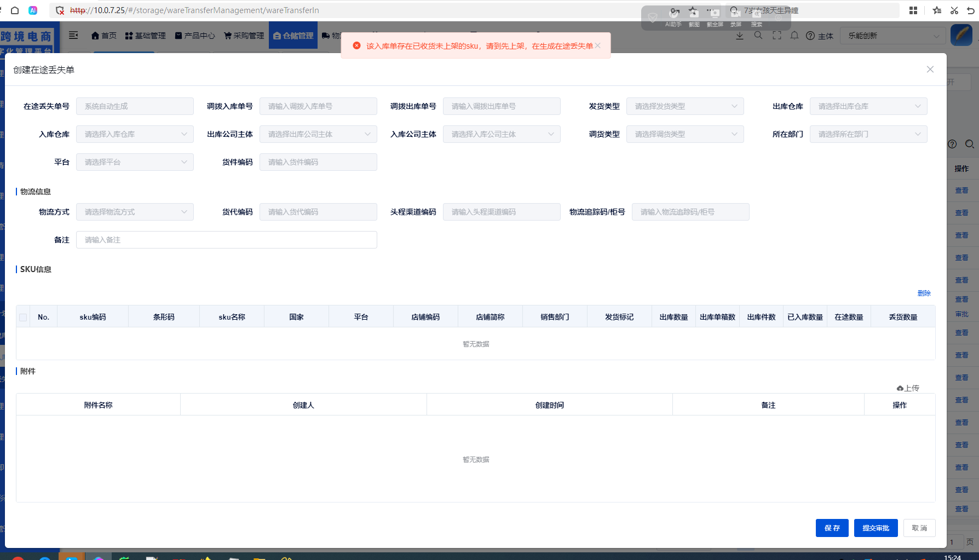Switch to the 产品中心 menu
This screenshot has width=979, height=560.
(x=195, y=36)
